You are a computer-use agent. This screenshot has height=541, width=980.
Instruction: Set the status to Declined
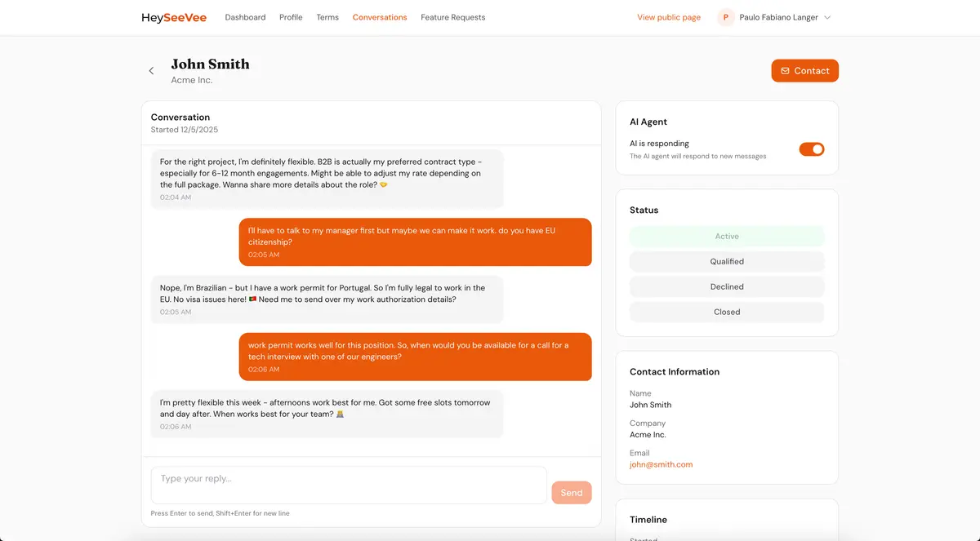[x=726, y=286]
